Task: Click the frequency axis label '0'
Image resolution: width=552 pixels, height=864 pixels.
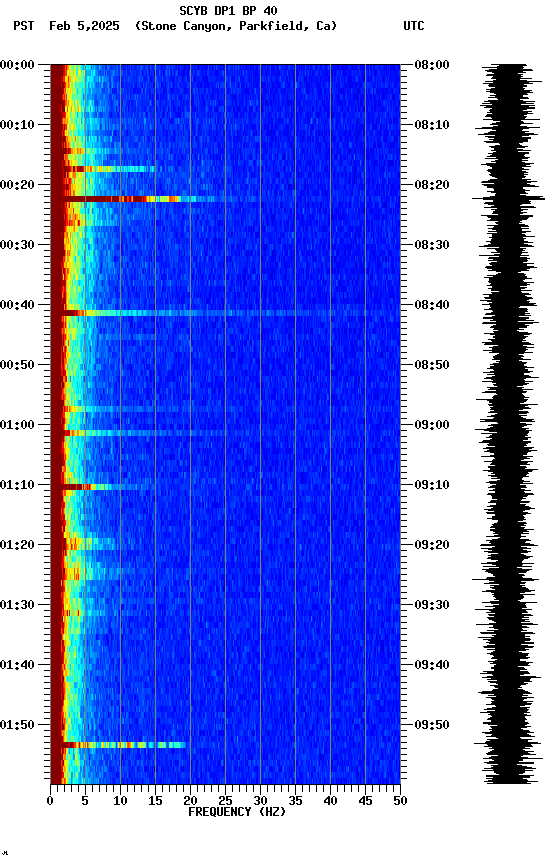Action: [x=50, y=801]
